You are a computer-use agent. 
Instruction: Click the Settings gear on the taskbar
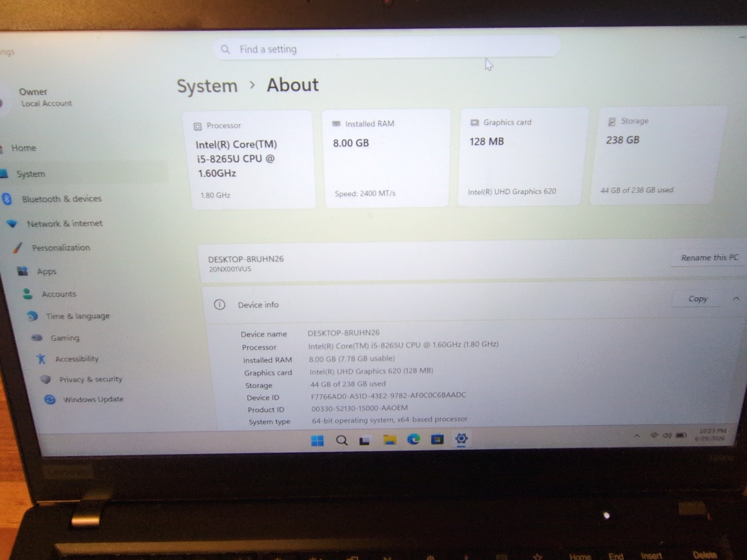[461, 439]
